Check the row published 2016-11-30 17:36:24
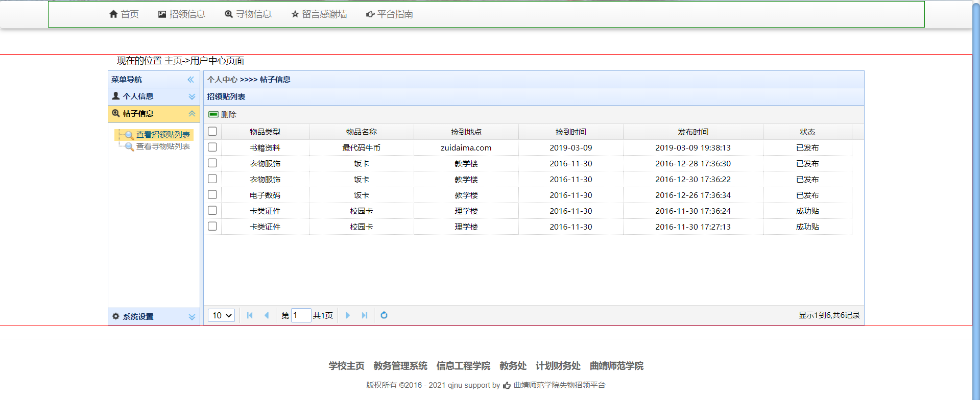The image size is (980, 400). (x=212, y=211)
